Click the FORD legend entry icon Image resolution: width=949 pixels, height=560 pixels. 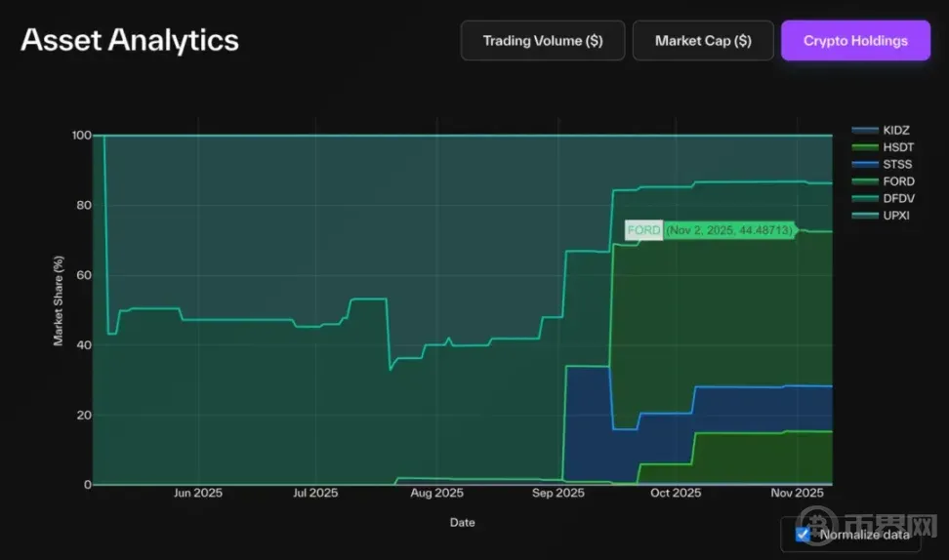864,181
